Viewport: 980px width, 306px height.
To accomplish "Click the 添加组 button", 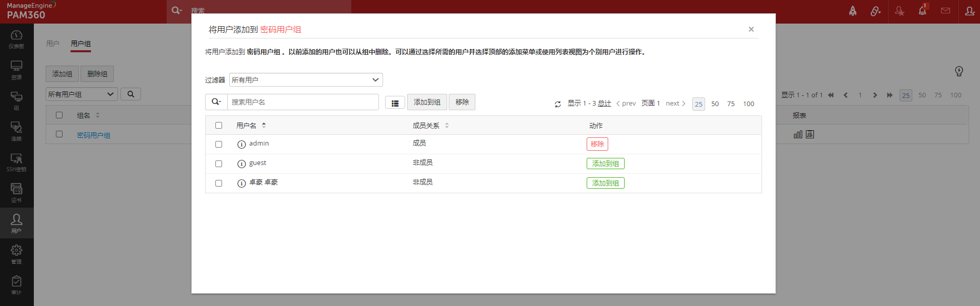I will 63,74.
